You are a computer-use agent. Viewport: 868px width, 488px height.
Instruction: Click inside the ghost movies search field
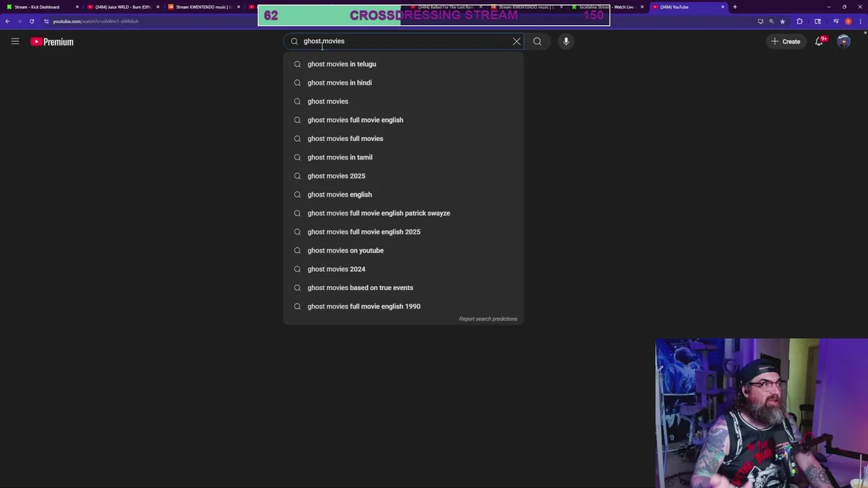pyautogui.click(x=403, y=41)
